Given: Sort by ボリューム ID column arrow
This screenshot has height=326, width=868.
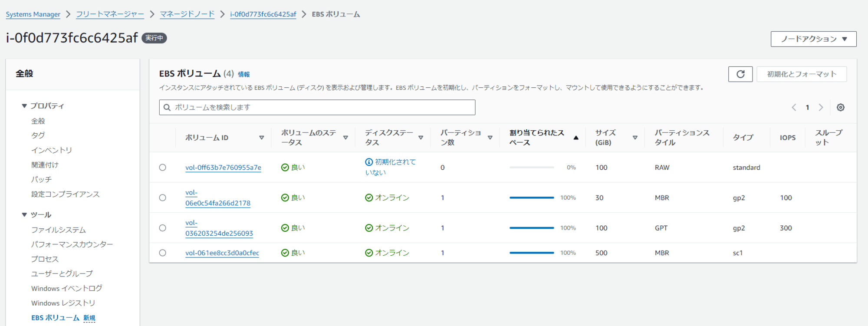Looking at the screenshot, I should point(262,138).
